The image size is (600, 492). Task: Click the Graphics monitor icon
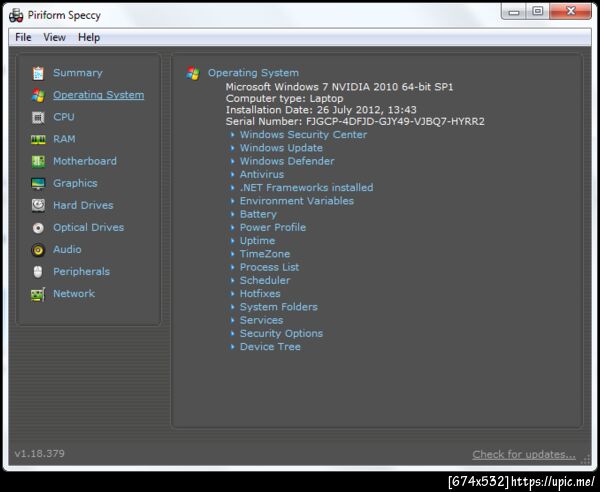38,184
